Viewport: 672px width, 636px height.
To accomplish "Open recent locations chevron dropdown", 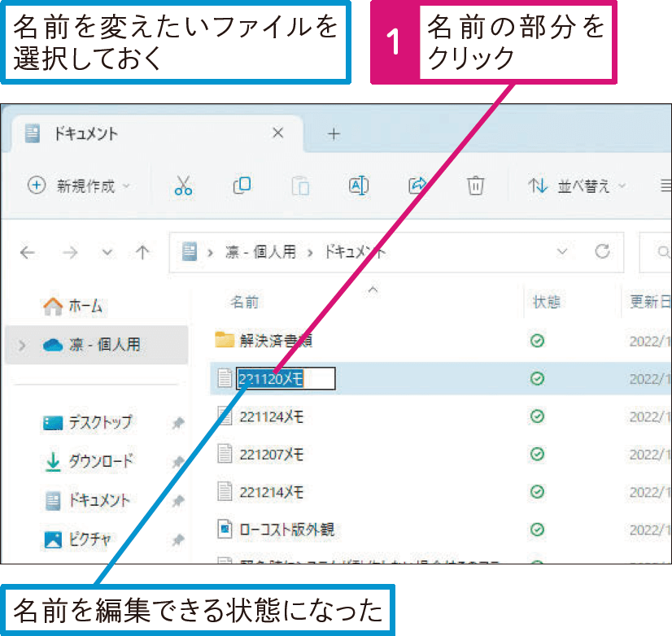I will coord(107,252).
